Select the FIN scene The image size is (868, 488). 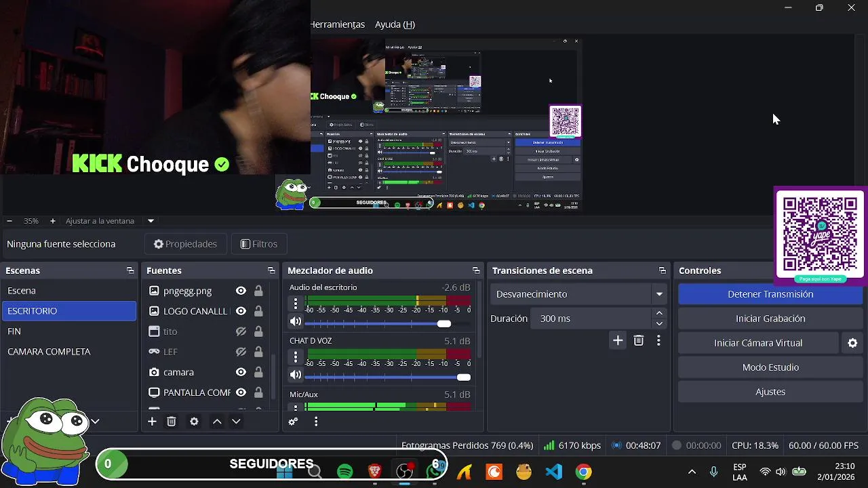(x=68, y=331)
